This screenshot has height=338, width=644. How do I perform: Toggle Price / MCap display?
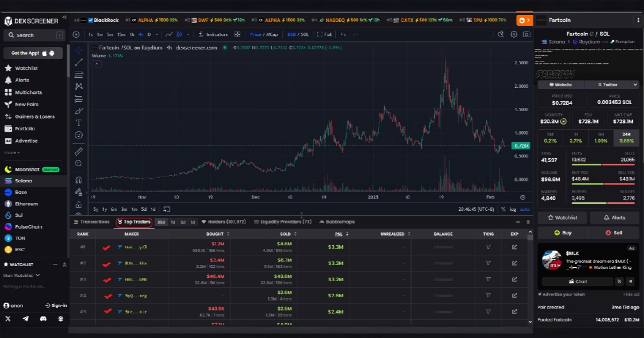[x=264, y=34]
